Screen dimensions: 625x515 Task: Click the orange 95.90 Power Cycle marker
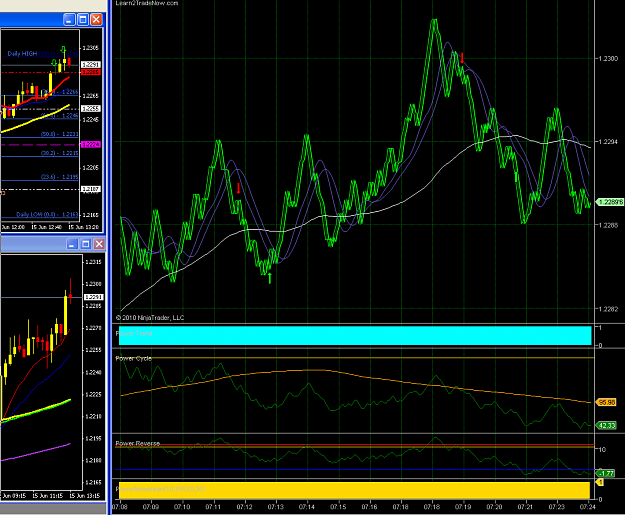606,403
